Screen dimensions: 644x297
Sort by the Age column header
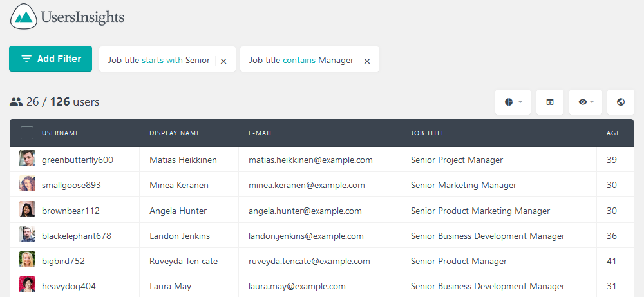tap(613, 133)
